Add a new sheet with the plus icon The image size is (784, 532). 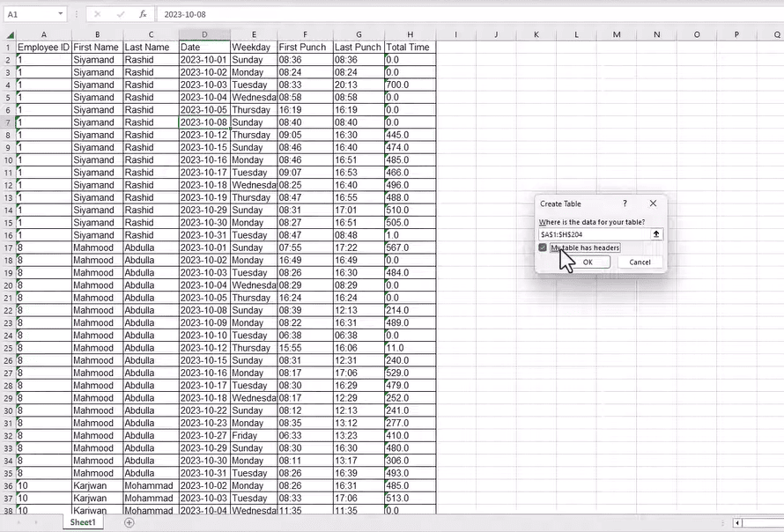point(129,522)
